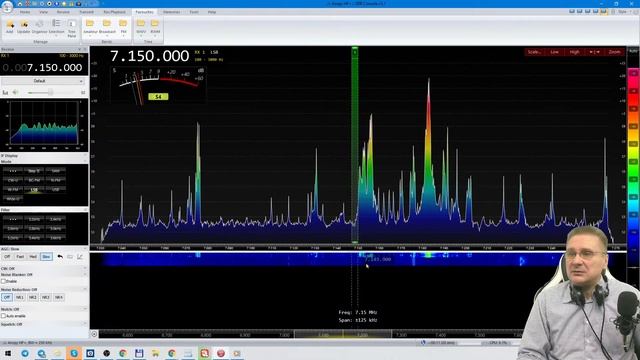This screenshot has height=360, width=640.
Task: Tick the Notch Auto enable checkbox
Action: (x=3, y=316)
